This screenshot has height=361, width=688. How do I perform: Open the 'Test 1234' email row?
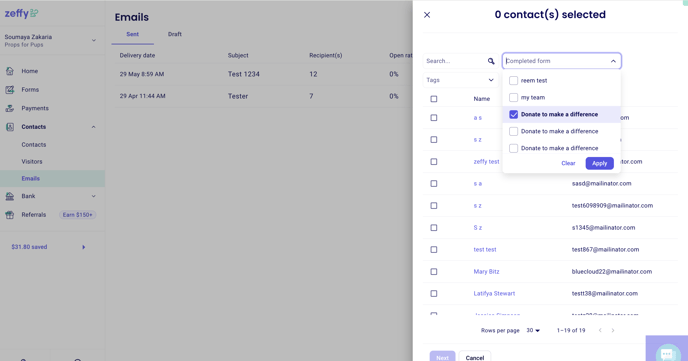pos(262,74)
